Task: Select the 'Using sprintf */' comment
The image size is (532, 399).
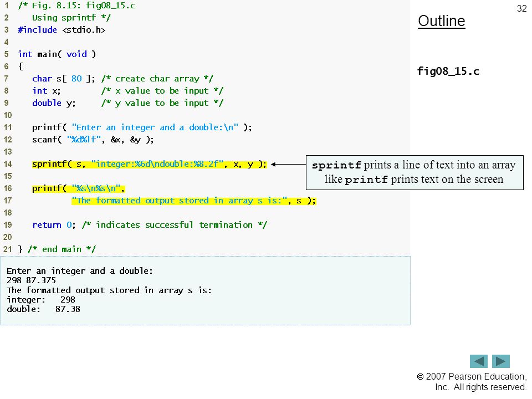Action: (71, 18)
